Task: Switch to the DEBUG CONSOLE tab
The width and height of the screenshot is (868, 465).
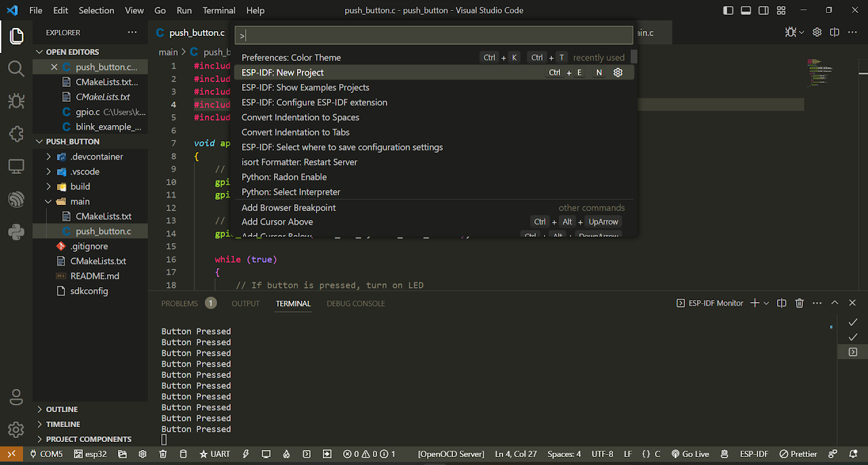Action: 355,303
